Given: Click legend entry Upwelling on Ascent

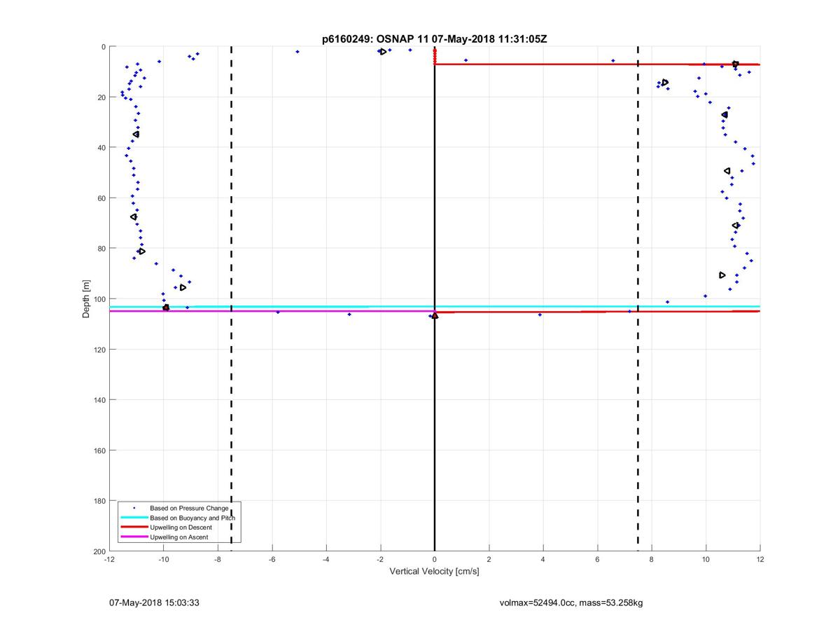Looking at the screenshot, I should point(179,537).
